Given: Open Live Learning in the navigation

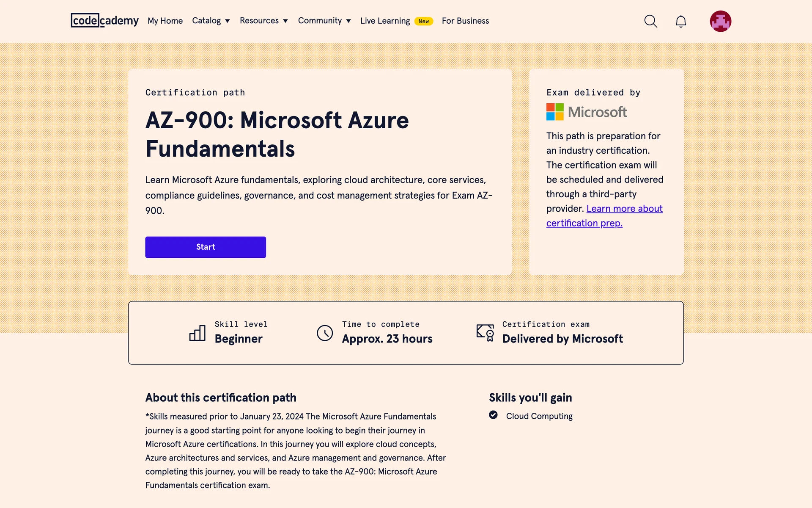Looking at the screenshot, I should (x=385, y=21).
